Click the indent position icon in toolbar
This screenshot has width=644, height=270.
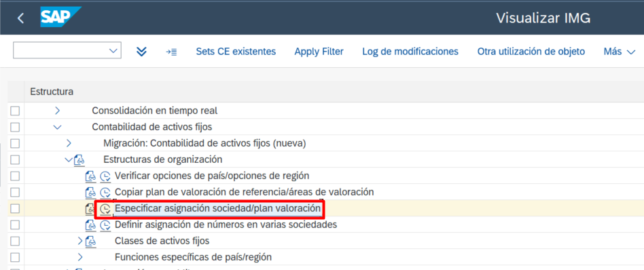tap(171, 52)
